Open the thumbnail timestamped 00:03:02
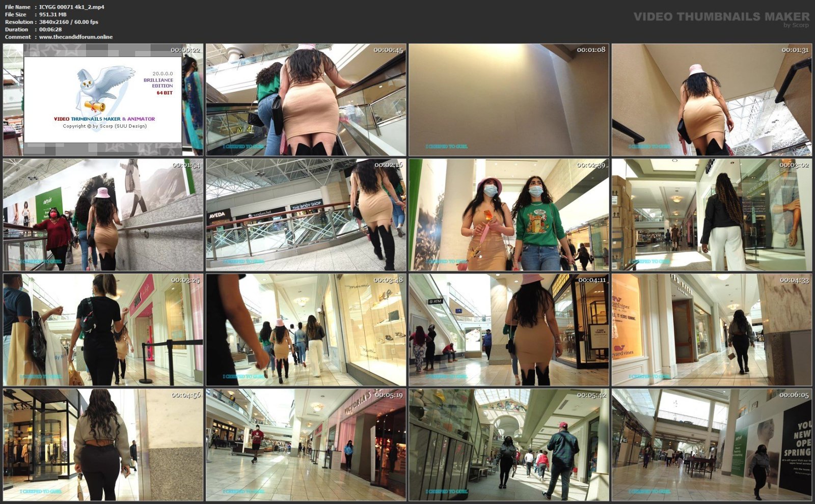This screenshot has height=504, width=815. 712,215
